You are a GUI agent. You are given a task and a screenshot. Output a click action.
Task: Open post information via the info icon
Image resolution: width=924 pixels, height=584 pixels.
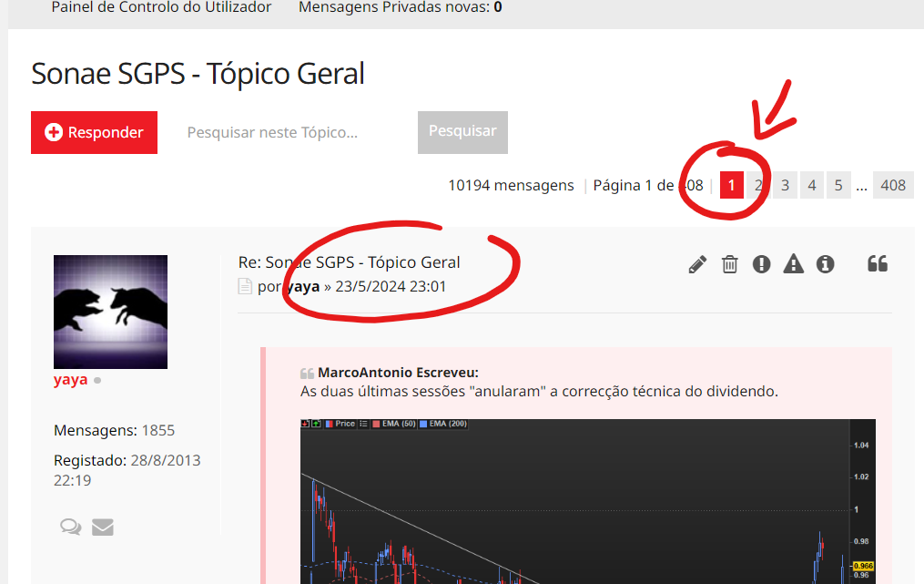click(825, 264)
